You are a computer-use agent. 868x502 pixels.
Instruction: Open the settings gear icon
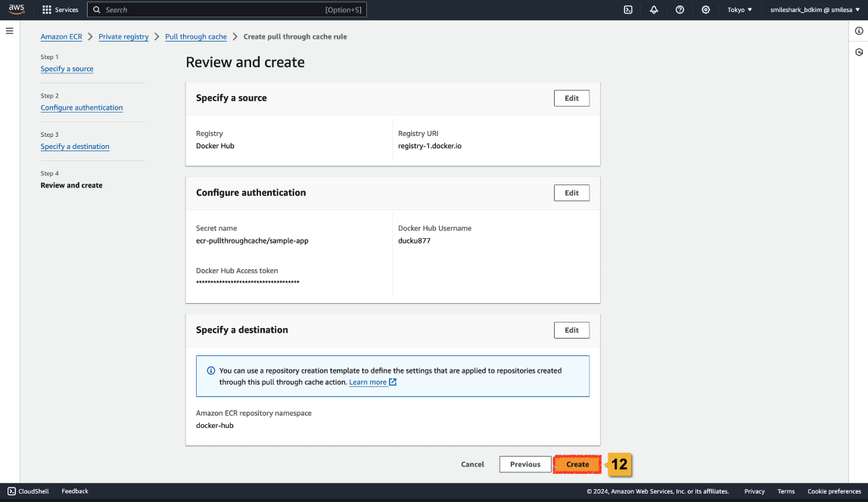pos(705,10)
